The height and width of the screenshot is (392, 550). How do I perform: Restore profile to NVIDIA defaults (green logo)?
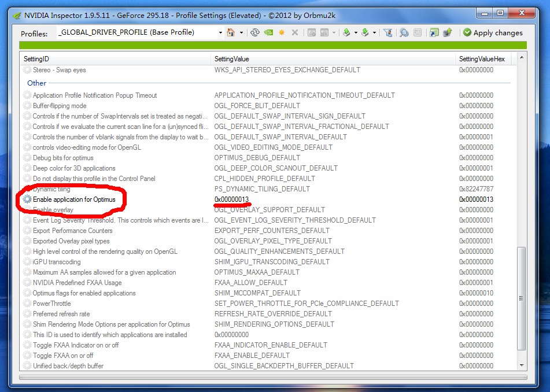click(x=268, y=32)
